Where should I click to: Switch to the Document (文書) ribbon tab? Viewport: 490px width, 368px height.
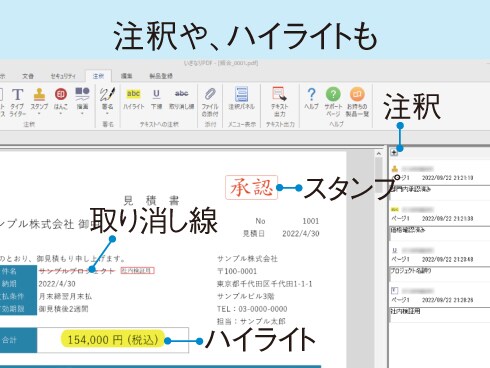pyautogui.click(x=28, y=76)
